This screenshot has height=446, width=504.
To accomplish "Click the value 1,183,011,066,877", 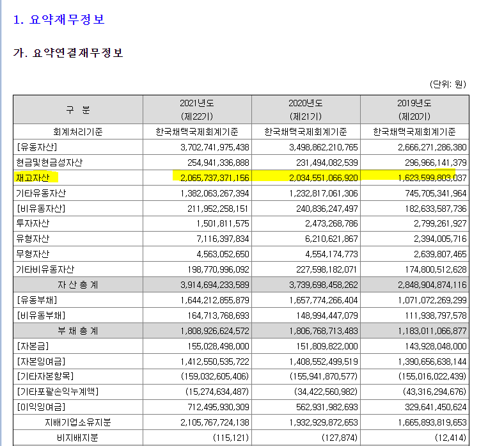I will [432, 331].
